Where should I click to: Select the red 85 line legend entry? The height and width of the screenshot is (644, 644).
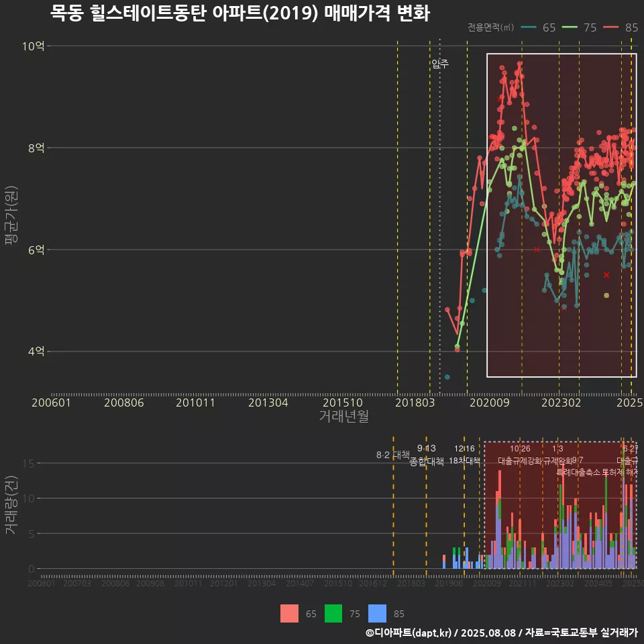point(621,28)
